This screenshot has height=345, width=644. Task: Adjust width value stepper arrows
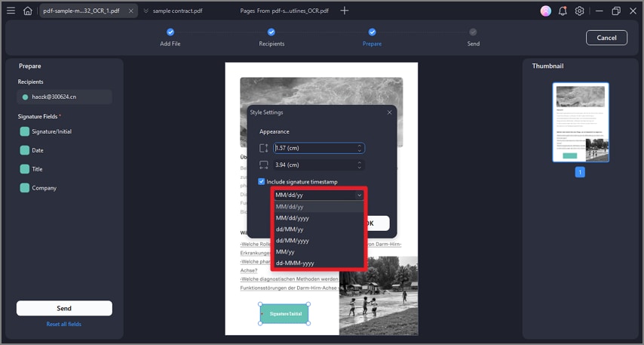tap(360, 165)
